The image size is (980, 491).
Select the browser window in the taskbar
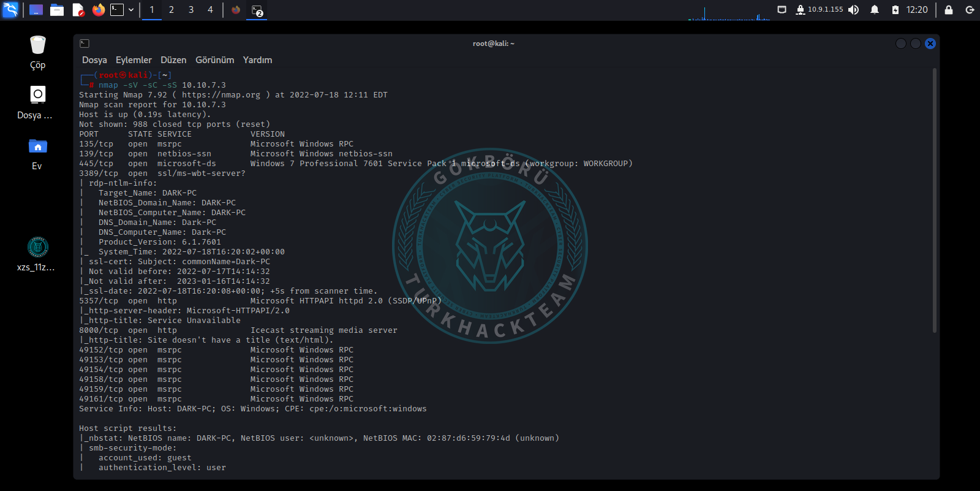[x=236, y=10]
